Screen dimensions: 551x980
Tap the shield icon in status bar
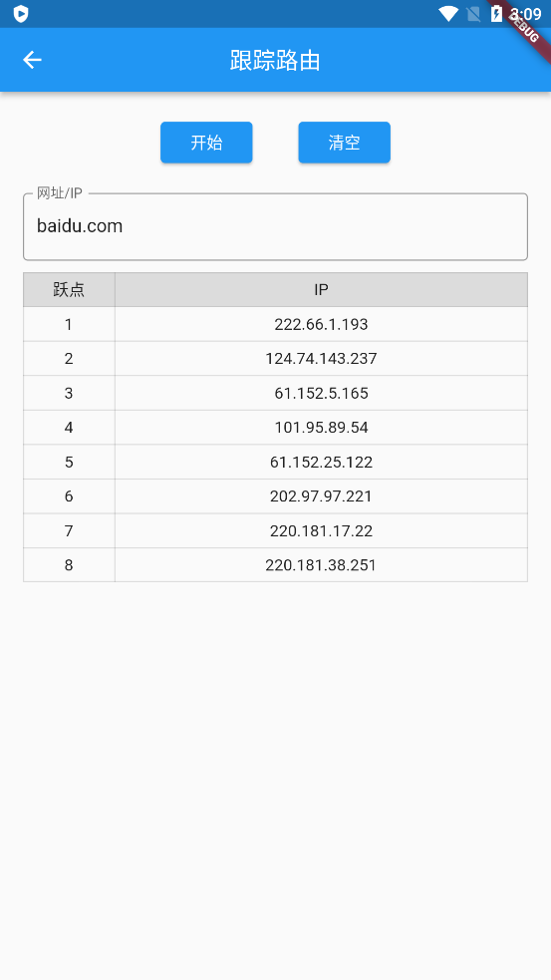tap(21, 14)
